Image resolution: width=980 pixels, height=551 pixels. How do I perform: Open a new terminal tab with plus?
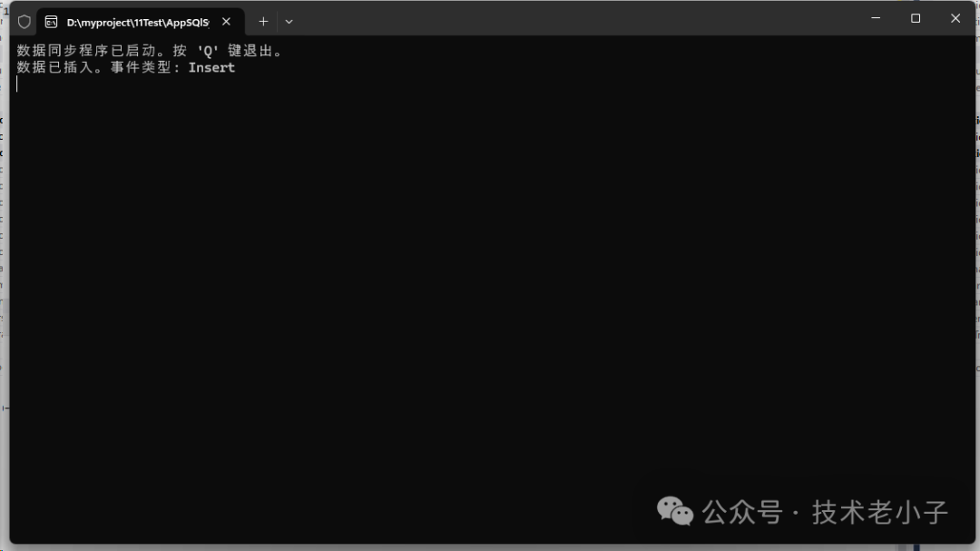(x=263, y=21)
